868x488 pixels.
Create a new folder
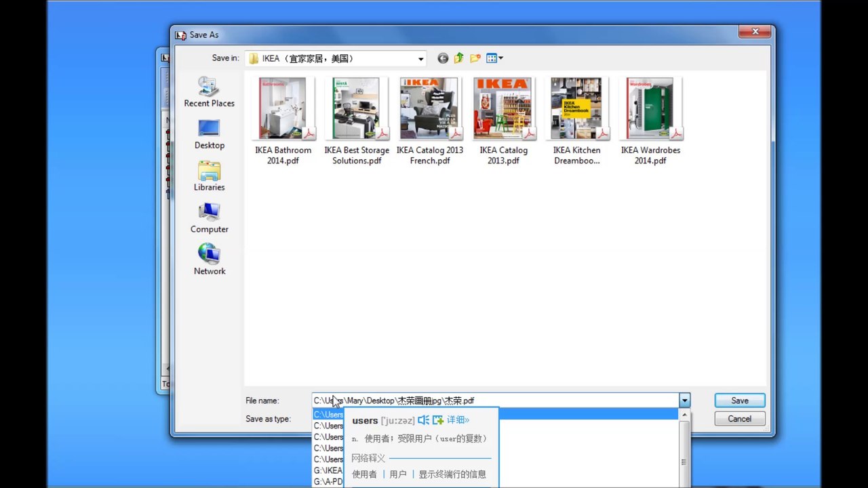[475, 58]
